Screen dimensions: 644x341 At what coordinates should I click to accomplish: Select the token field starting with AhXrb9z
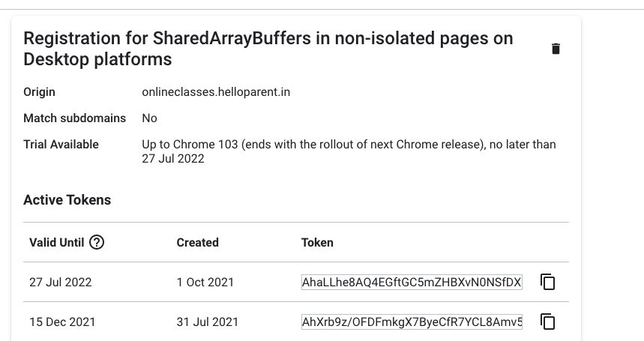412,322
